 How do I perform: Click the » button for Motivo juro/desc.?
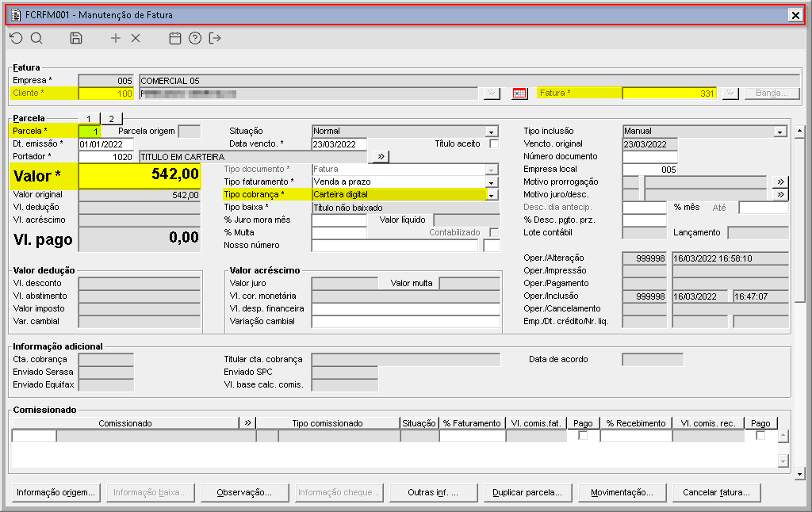[x=780, y=195]
